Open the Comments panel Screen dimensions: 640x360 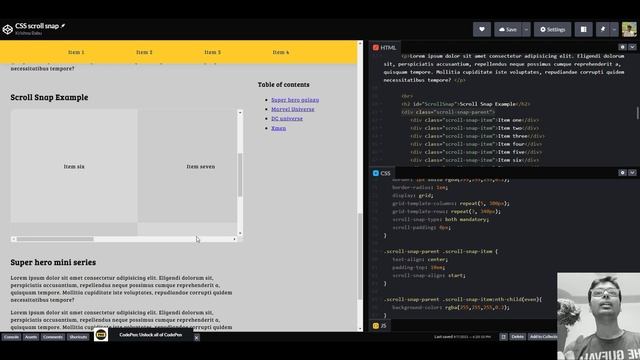pyautogui.click(x=53, y=337)
